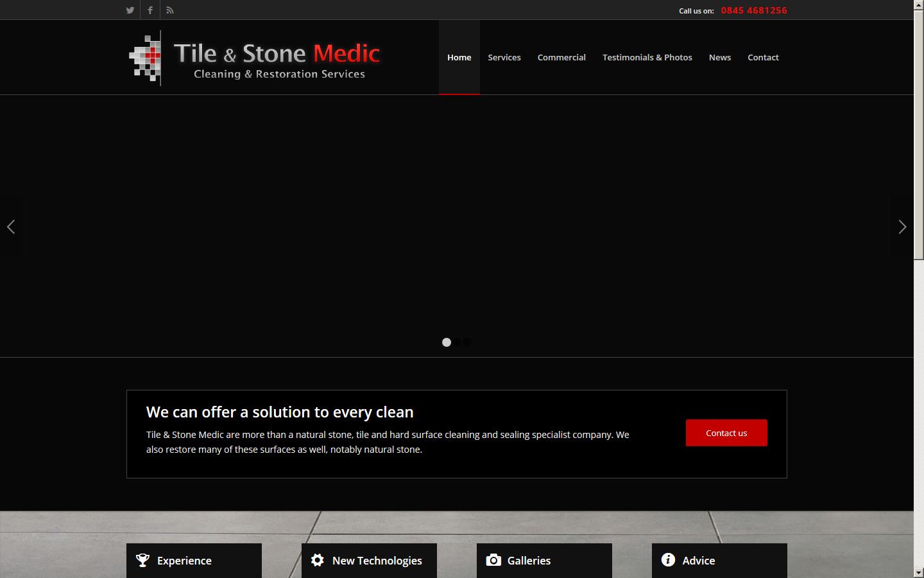Select the camera icon next to Galleries
The width and height of the screenshot is (924, 578).
point(493,560)
